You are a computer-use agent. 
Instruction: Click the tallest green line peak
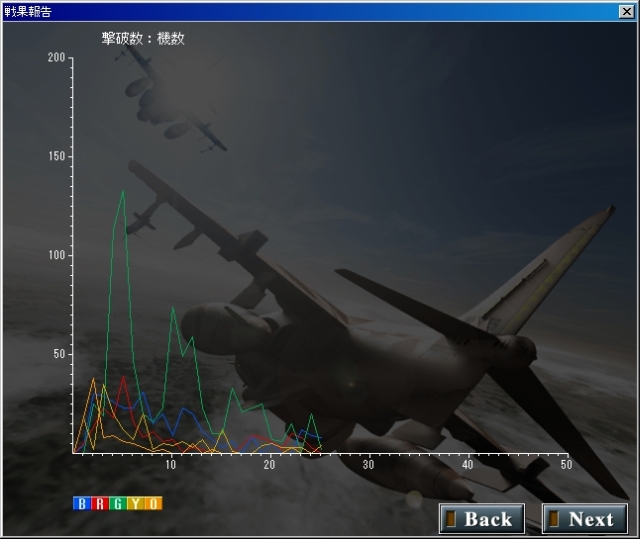123,191
